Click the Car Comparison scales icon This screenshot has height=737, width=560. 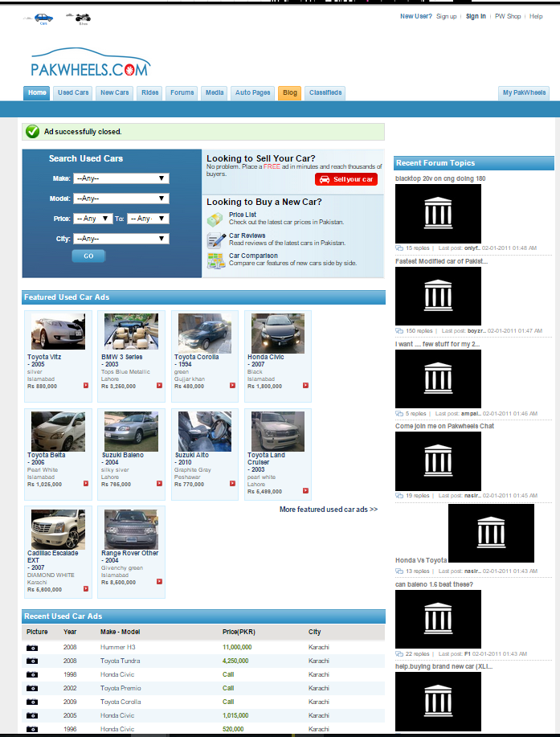pos(215,260)
